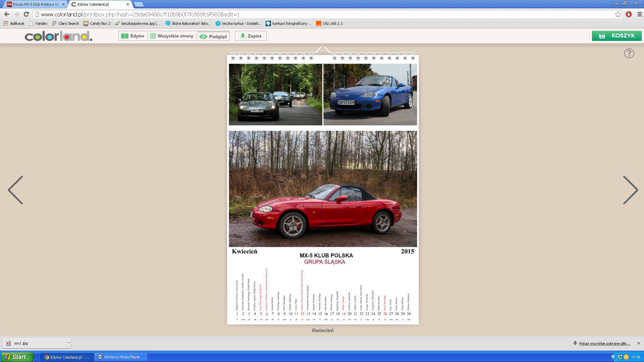Show all downloads link

[604, 344]
